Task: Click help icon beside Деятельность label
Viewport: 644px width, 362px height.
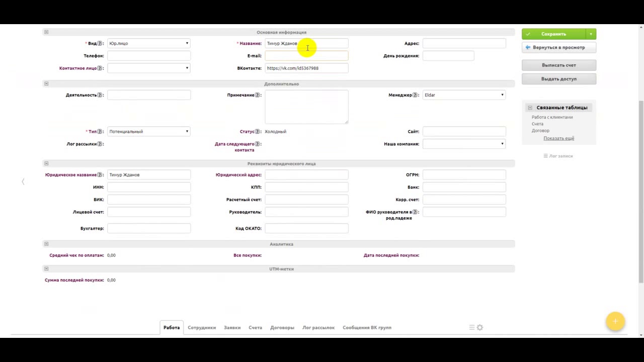Action: point(100,95)
